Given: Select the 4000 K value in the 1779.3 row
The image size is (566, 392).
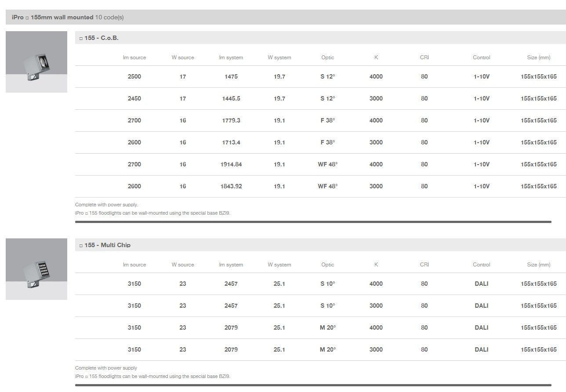Looking at the screenshot, I should 376,120.
